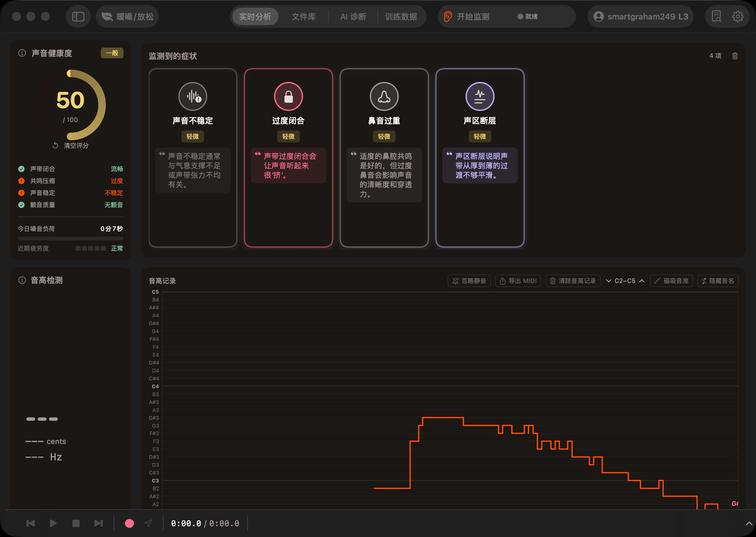Click the record button in transport bar

pyautogui.click(x=129, y=523)
